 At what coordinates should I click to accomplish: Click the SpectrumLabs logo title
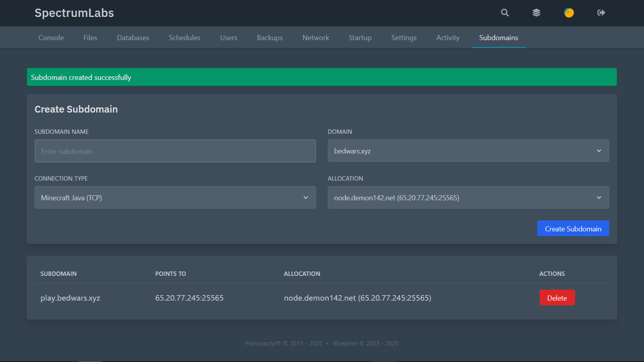click(x=74, y=13)
